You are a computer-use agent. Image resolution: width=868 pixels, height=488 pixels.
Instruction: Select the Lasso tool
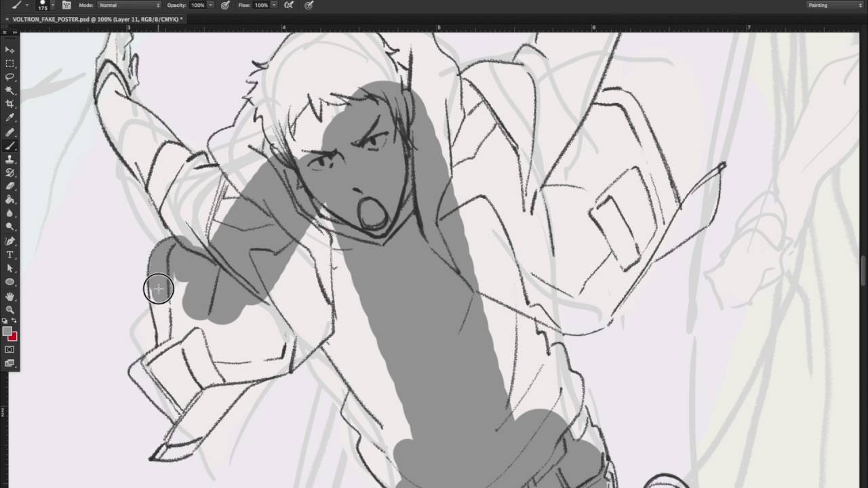point(10,77)
